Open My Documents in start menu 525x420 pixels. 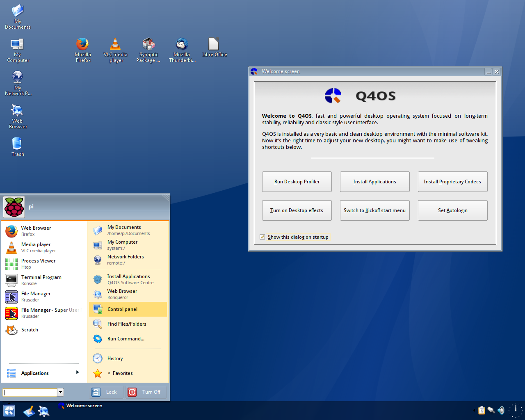coord(128,230)
